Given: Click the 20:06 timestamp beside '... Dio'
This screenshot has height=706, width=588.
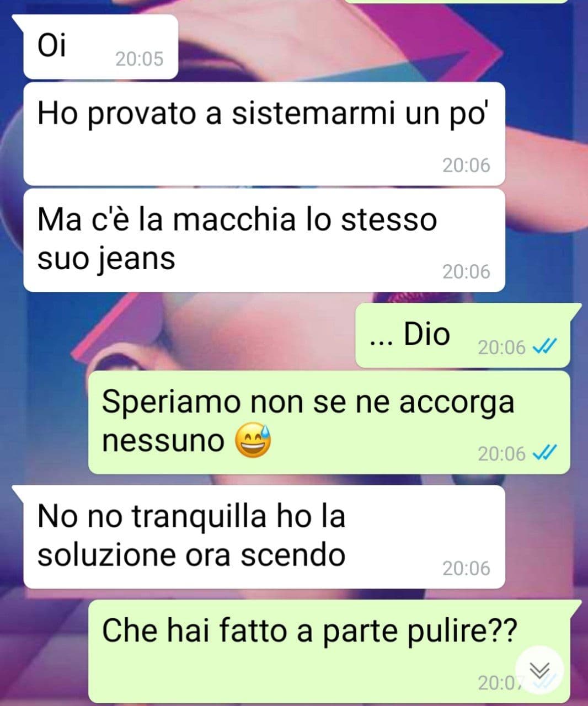Looking at the screenshot, I should 501,347.
